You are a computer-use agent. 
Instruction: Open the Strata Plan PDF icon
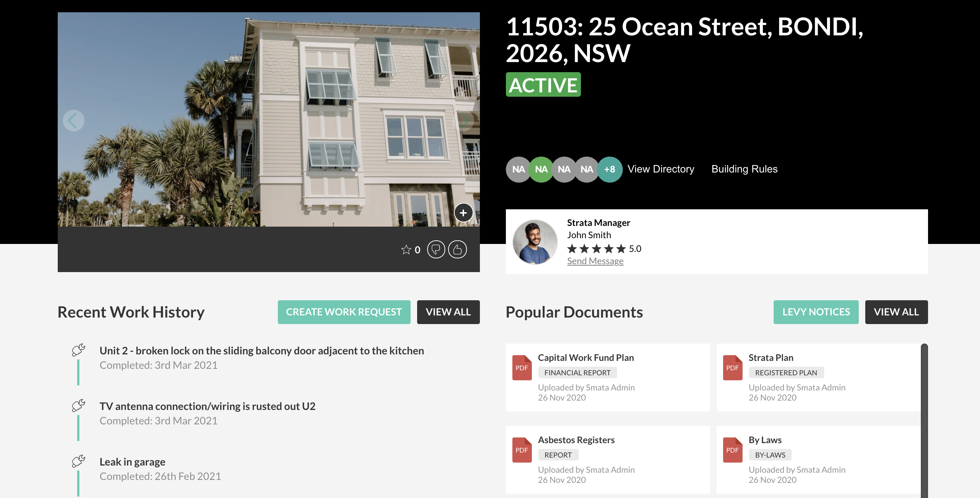point(732,367)
